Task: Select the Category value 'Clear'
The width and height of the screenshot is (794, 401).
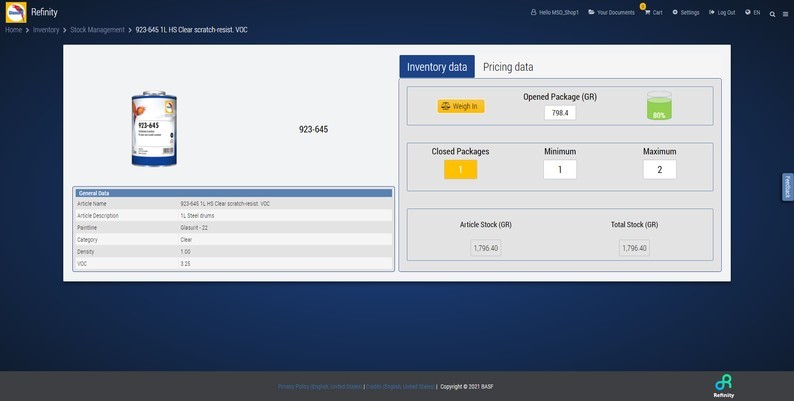Action: pyautogui.click(x=186, y=240)
